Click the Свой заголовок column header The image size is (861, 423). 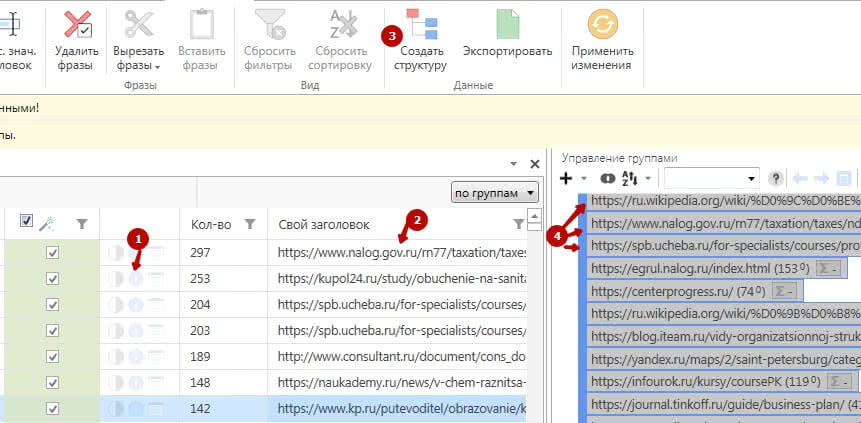click(x=324, y=224)
